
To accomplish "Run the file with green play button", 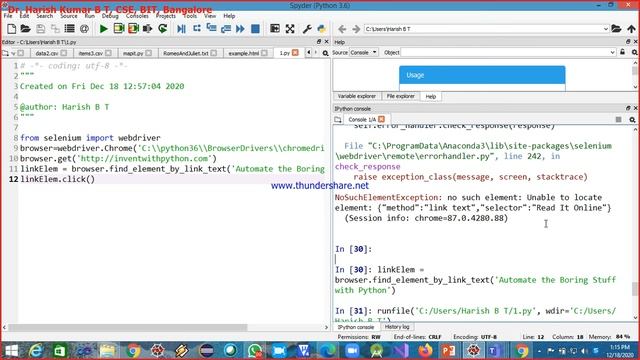I will pyautogui.click(x=104, y=29).
